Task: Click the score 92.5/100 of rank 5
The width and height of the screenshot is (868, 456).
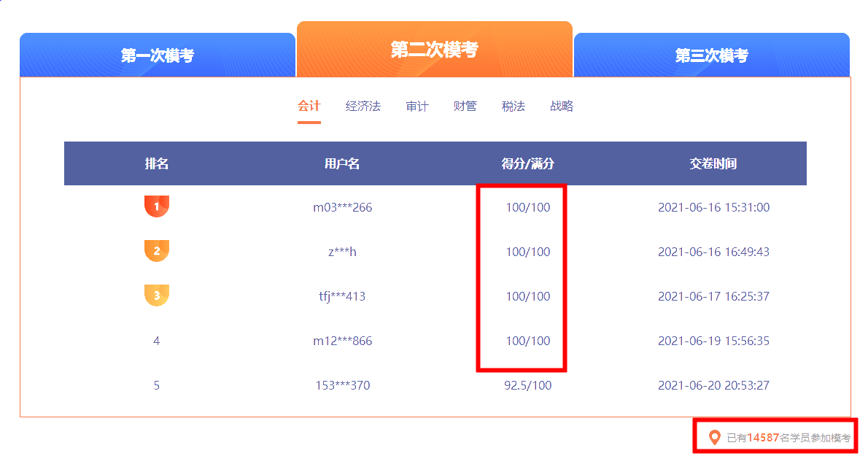Action: click(527, 385)
